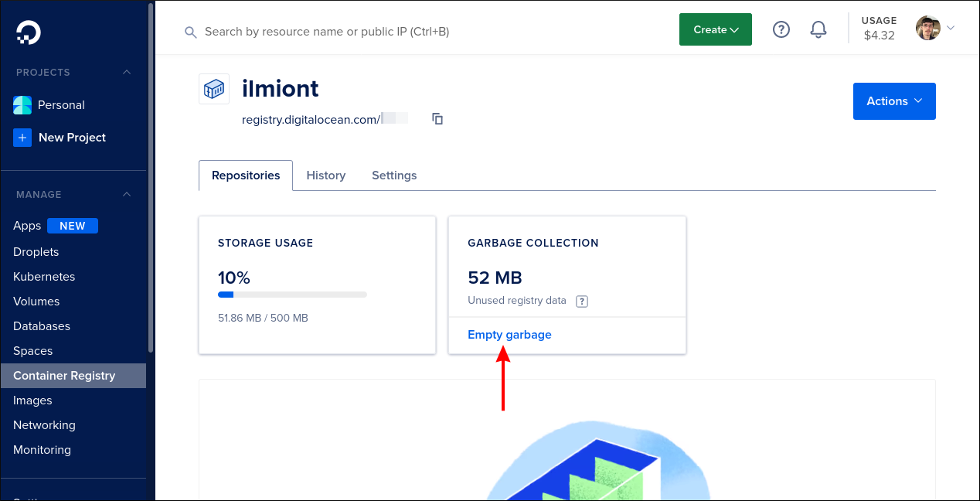
Task: Click the New Project plus icon
Action: click(x=22, y=138)
